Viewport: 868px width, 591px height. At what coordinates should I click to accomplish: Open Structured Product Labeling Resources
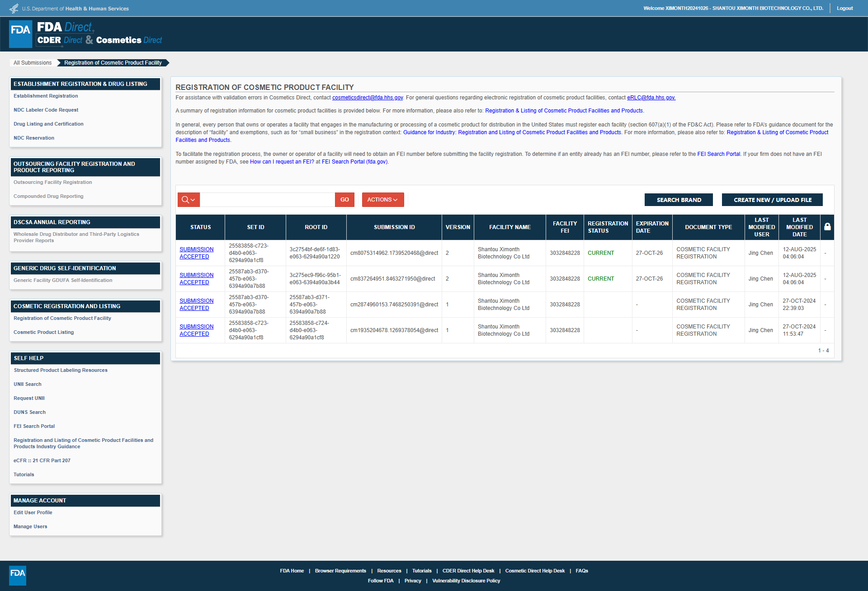click(x=61, y=370)
